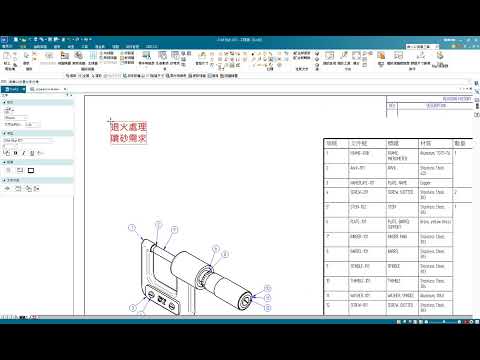Open the dropdown on the active edge bar tab
Viewport: 480px width, 360px height.
[x=24, y=89]
